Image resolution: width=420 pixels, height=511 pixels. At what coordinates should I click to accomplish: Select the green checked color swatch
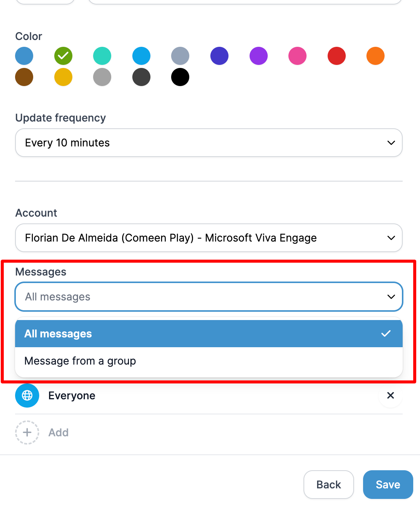(63, 56)
